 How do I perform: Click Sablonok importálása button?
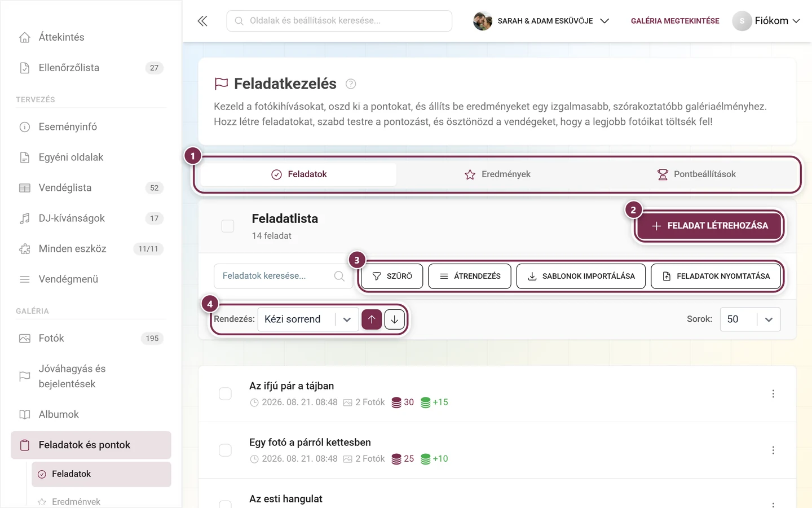point(581,277)
